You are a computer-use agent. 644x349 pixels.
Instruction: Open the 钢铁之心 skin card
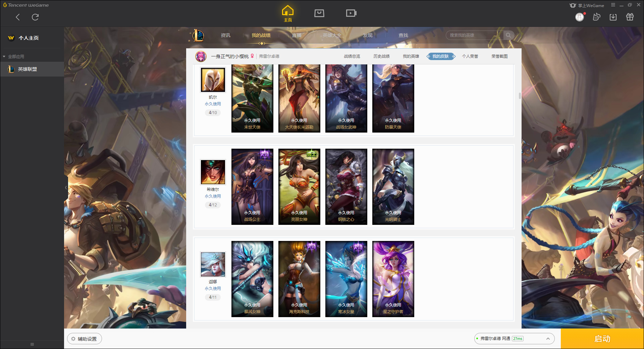[346, 187]
